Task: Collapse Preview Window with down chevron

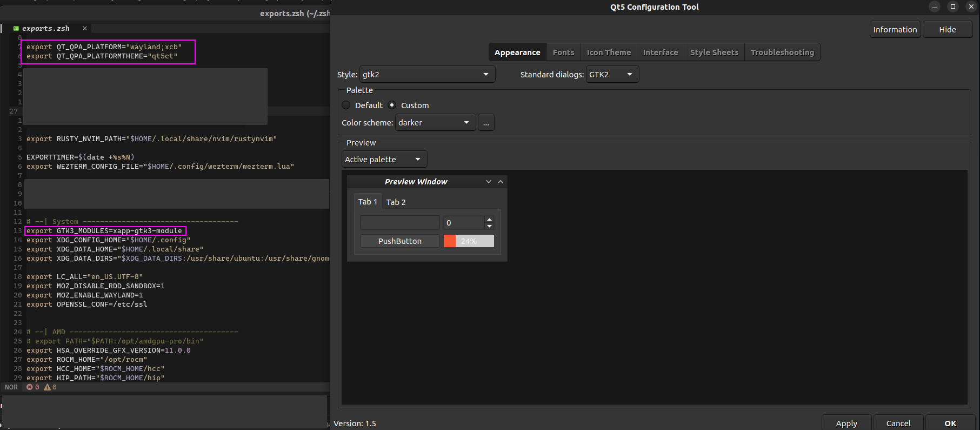Action: click(x=489, y=182)
